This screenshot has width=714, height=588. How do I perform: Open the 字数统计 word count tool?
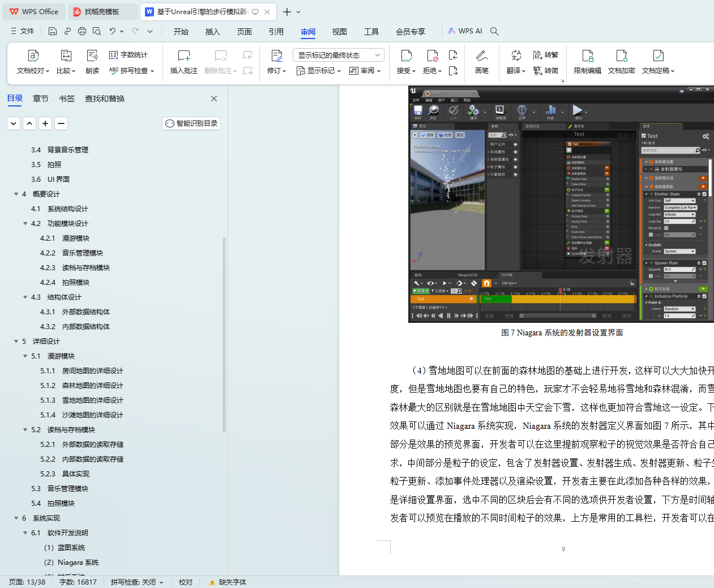[129, 55]
